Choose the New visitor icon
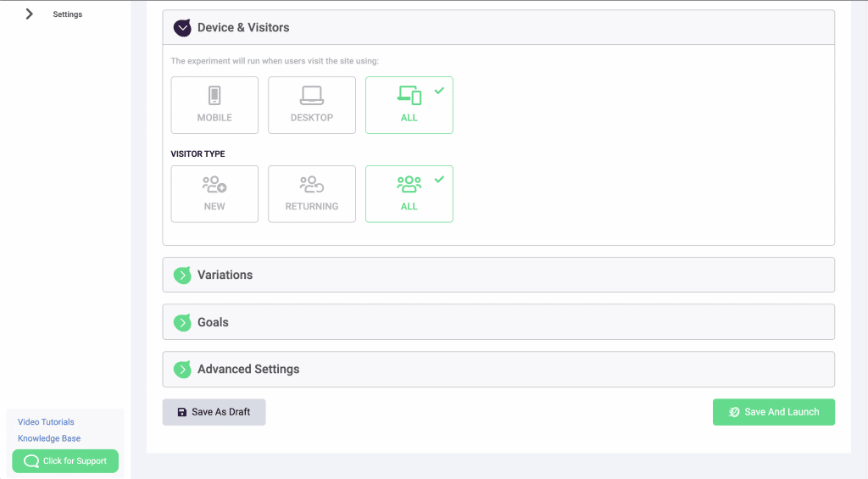Viewport: 868px width, 479px height. coord(214,184)
